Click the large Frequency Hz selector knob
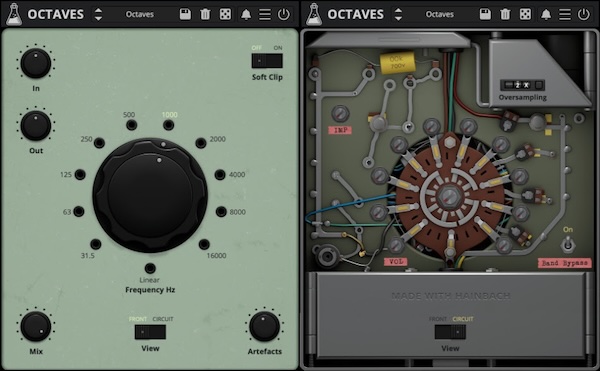The width and height of the screenshot is (600, 371). pyautogui.click(x=150, y=195)
